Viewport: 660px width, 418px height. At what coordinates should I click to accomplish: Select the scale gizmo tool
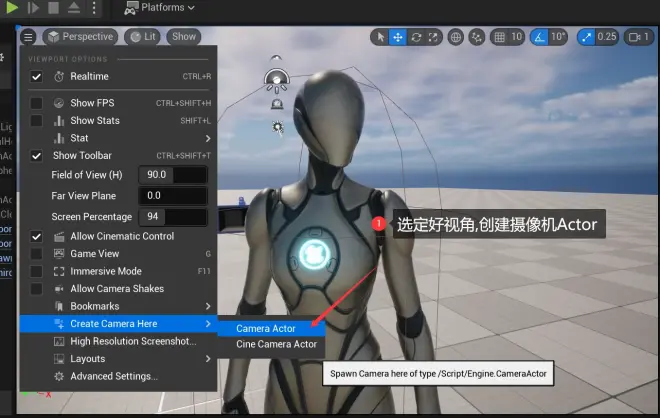point(432,37)
